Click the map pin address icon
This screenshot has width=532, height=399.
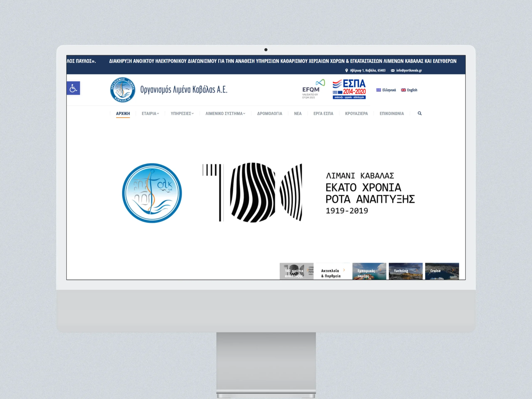[346, 70]
